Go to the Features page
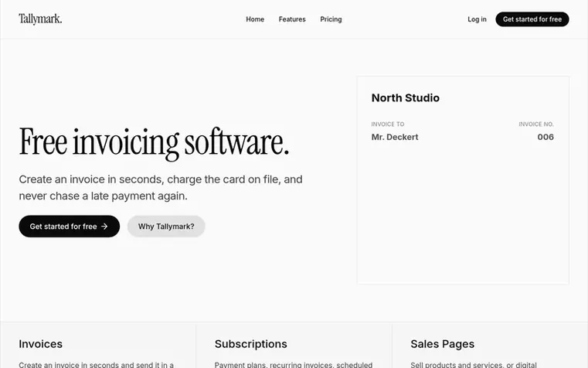 click(292, 19)
